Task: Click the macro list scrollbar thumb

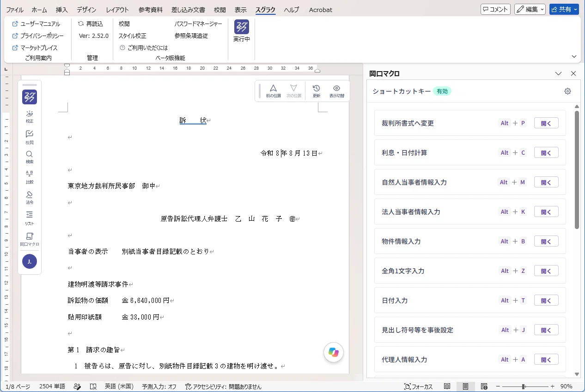Action: pyautogui.click(x=577, y=169)
